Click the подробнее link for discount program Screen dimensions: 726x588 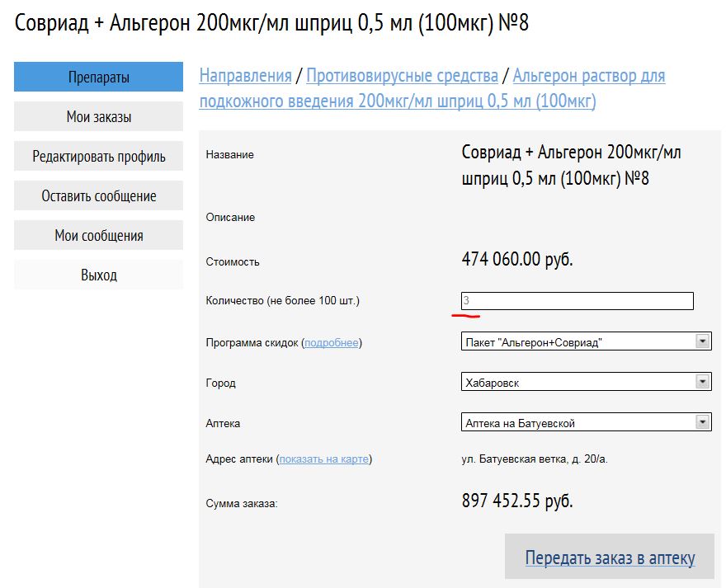pos(332,342)
